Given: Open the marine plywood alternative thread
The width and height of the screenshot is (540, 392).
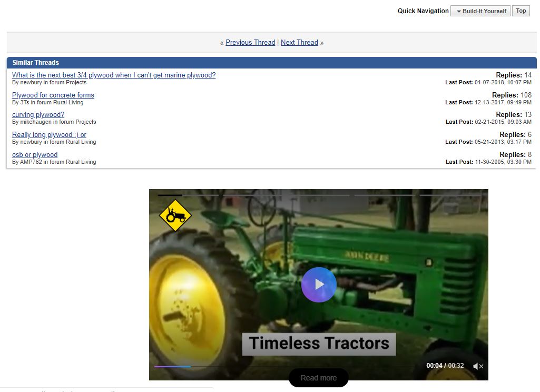Looking at the screenshot, I should click(x=114, y=75).
